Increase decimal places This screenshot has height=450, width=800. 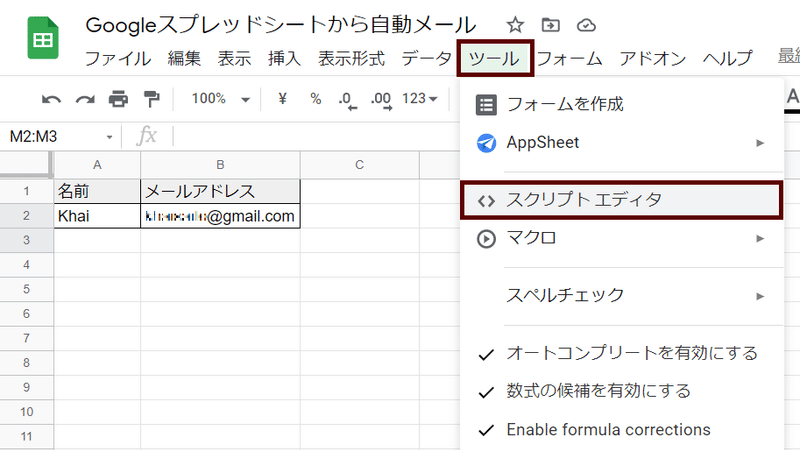(x=382, y=99)
